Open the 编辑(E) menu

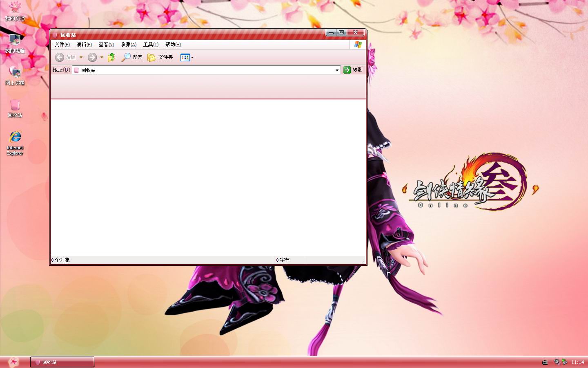[84, 45]
